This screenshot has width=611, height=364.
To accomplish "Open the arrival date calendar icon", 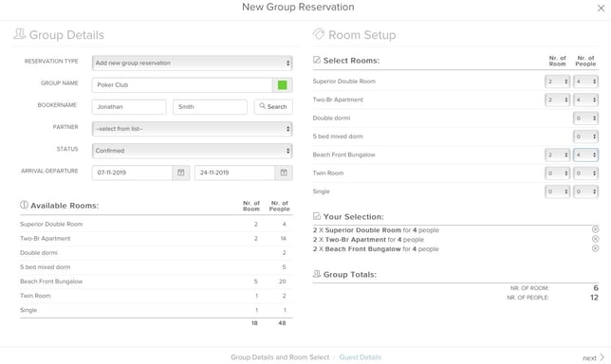I will [181, 173].
